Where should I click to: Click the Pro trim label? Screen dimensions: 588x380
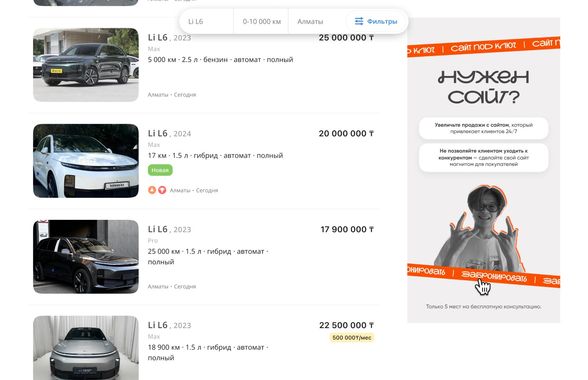click(x=153, y=241)
